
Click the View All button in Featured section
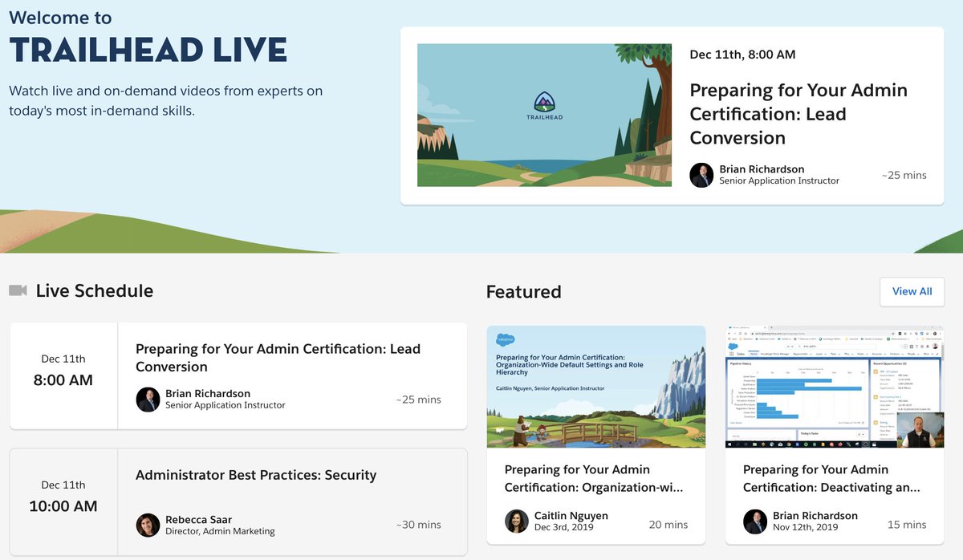912,291
